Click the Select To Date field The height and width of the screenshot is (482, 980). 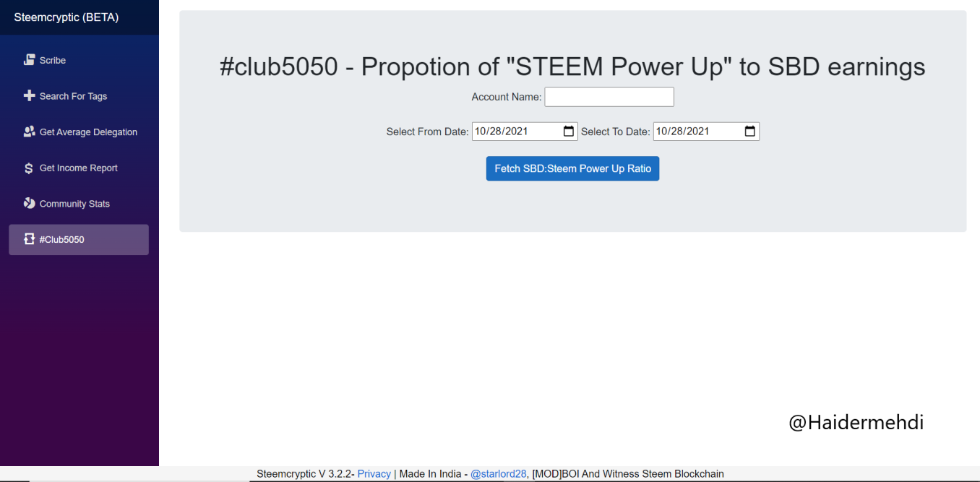click(706, 132)
